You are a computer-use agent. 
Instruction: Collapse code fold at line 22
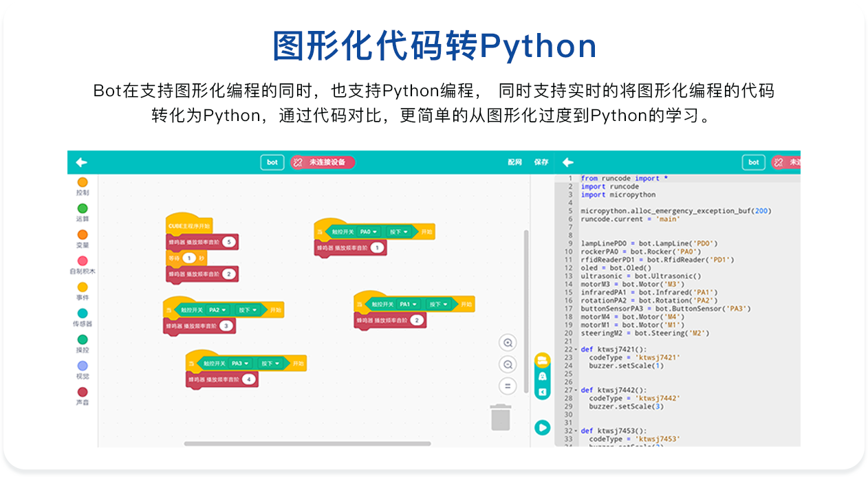[x=576, y=350]
